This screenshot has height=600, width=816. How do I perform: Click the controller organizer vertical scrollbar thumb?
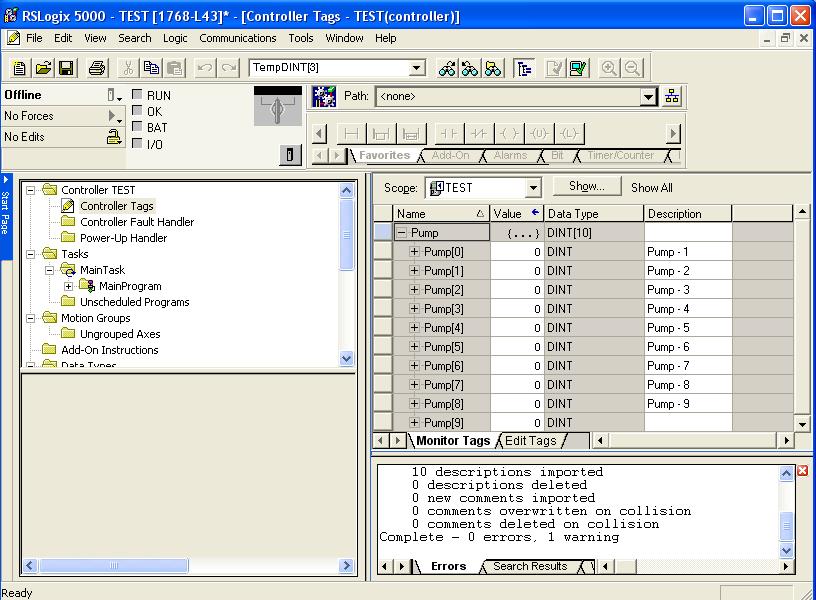(347, 235)
